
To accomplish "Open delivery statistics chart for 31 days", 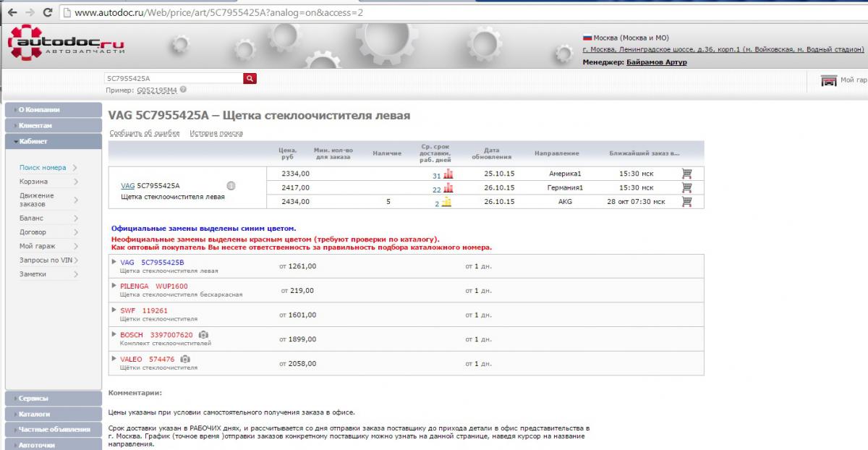I will (x=448, y=174).
